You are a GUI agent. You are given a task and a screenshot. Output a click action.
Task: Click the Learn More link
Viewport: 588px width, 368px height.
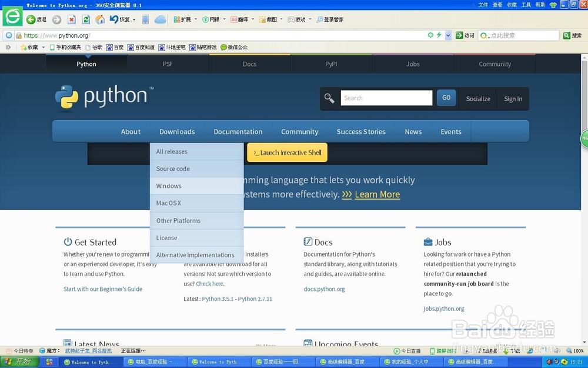pyautogui.click(x=377, y=194)
